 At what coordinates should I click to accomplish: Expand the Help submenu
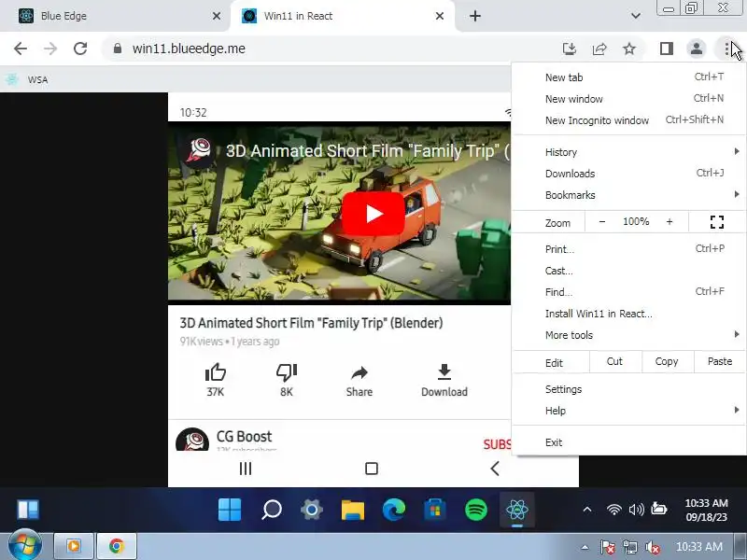click(628, 411)
